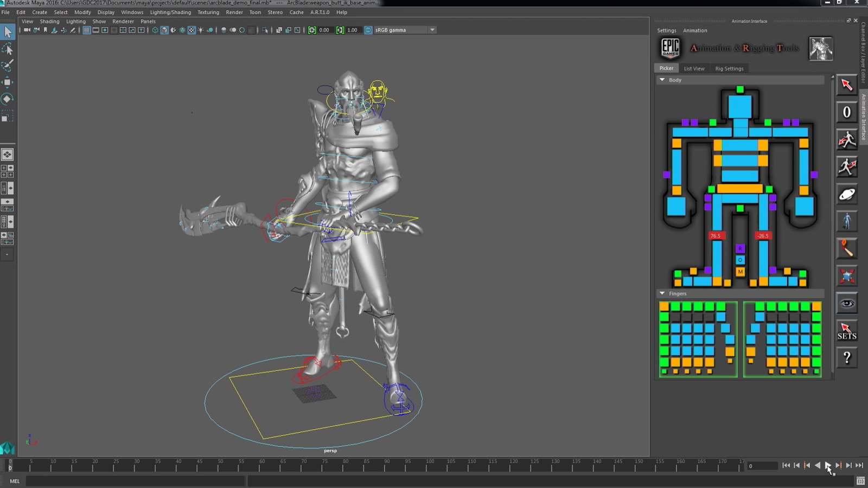Screen dimensions: 868x488
Task: Toggle the viewport grid display button
Action: tap(86, 30)
